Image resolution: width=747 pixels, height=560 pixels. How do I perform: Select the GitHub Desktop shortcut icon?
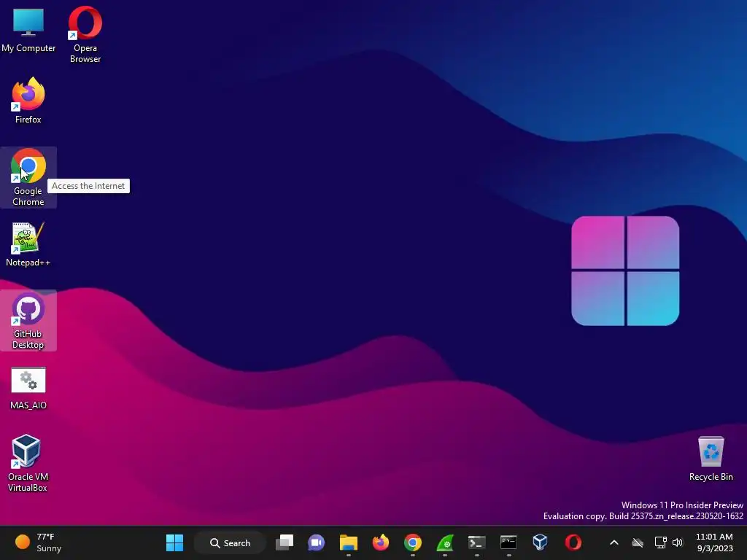[28, 320]
